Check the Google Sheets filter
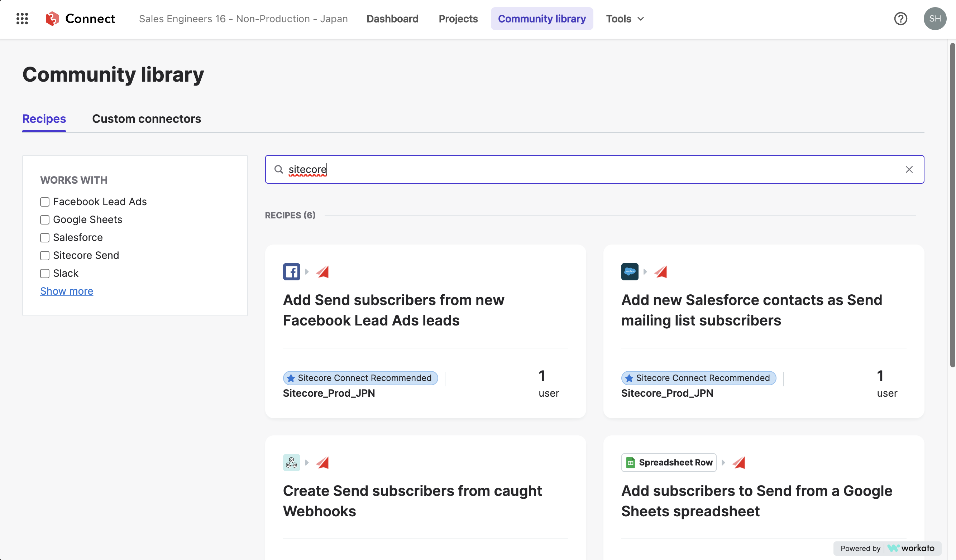 tap(45, 219)
